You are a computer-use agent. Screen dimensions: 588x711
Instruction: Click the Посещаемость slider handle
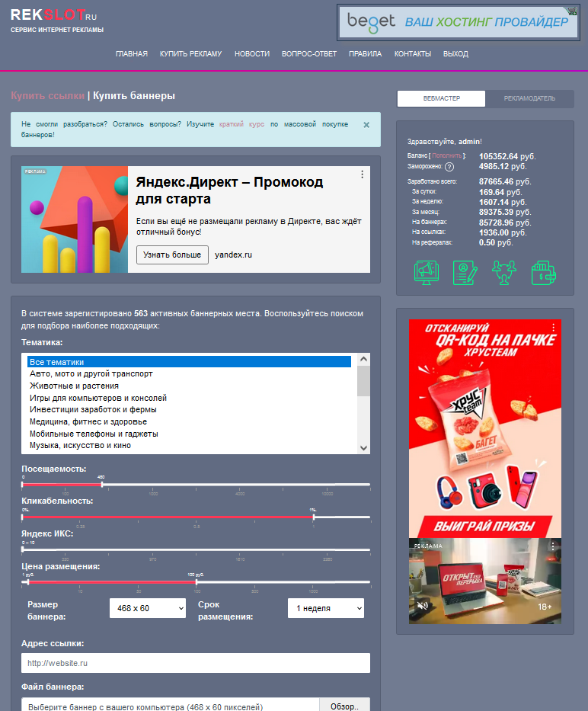pyautogui.click(x=102, y=484)
